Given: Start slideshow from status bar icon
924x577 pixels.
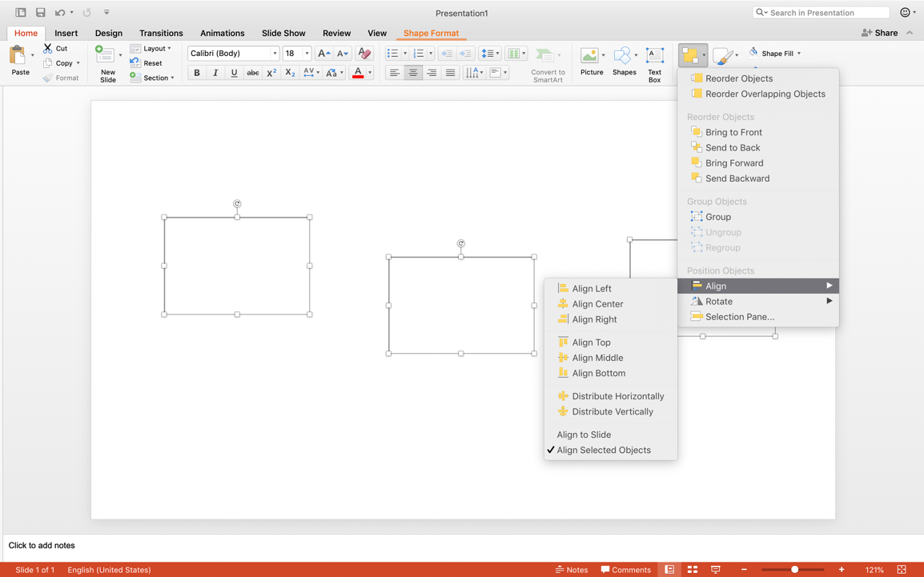Looking at the screenshot, I should pos(715,569).
